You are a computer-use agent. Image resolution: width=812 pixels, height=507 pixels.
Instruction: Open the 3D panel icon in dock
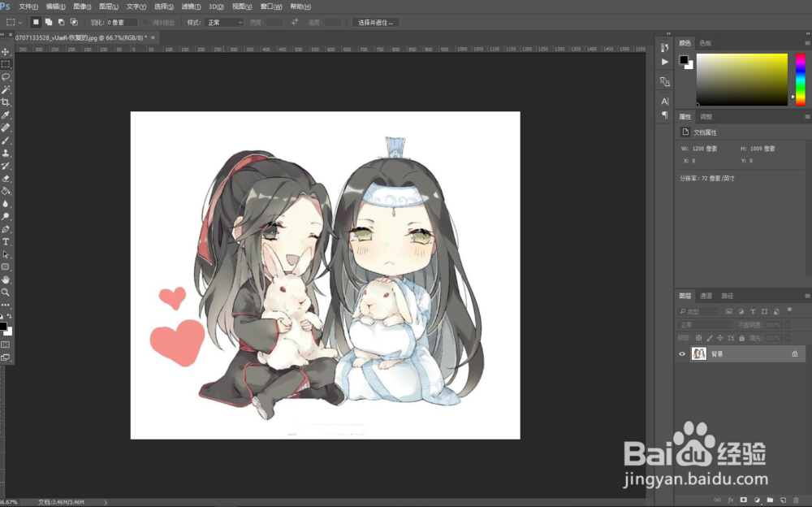[665, 81]
